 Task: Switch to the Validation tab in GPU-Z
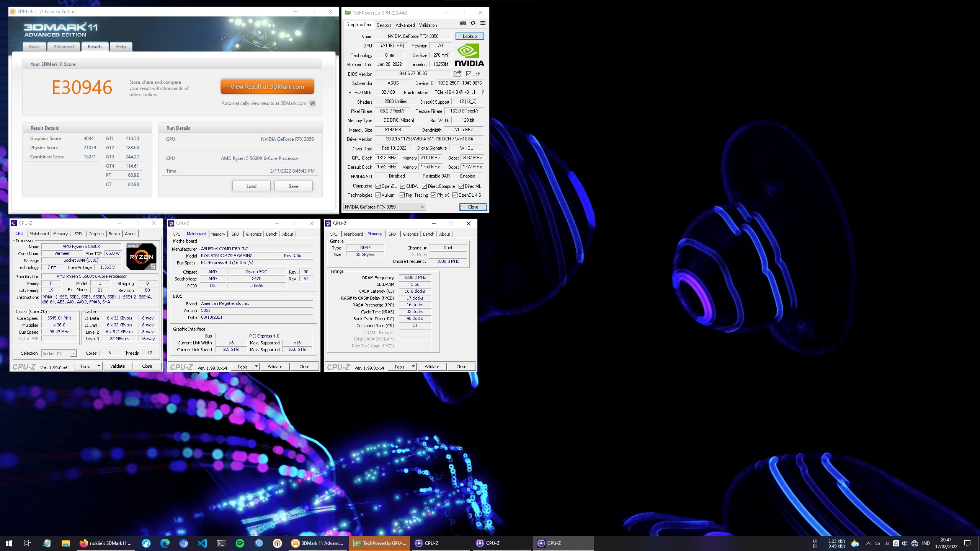pyautogui.click(x=428, y=25)
